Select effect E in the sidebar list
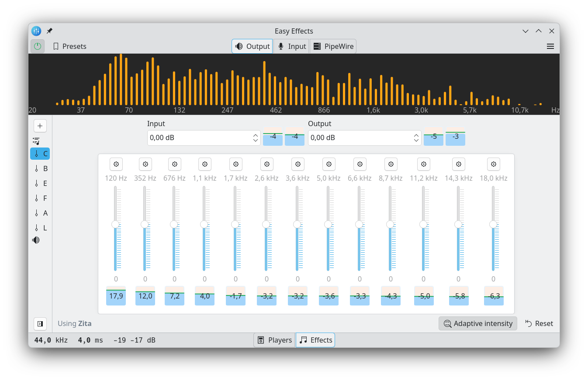 click(40, 183)
